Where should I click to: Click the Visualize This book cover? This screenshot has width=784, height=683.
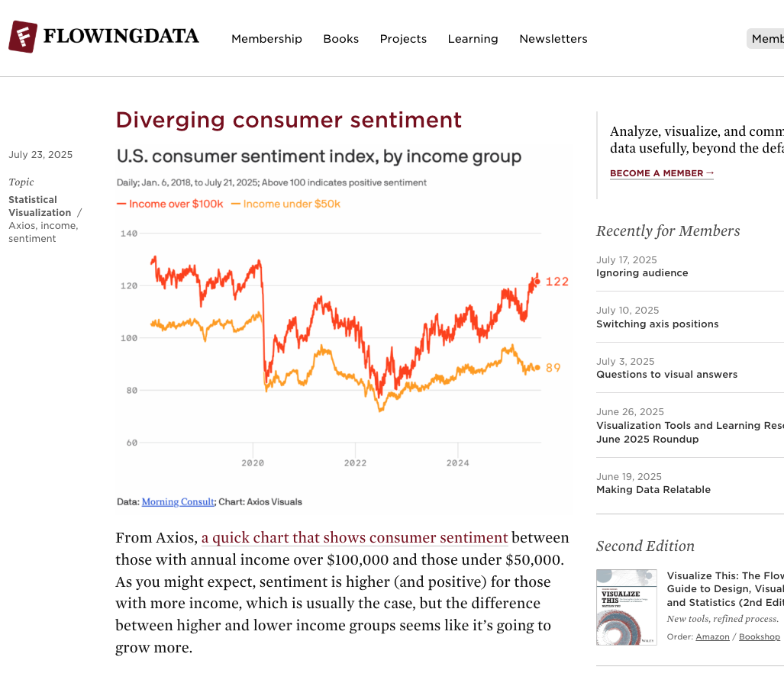pos(626,607)
